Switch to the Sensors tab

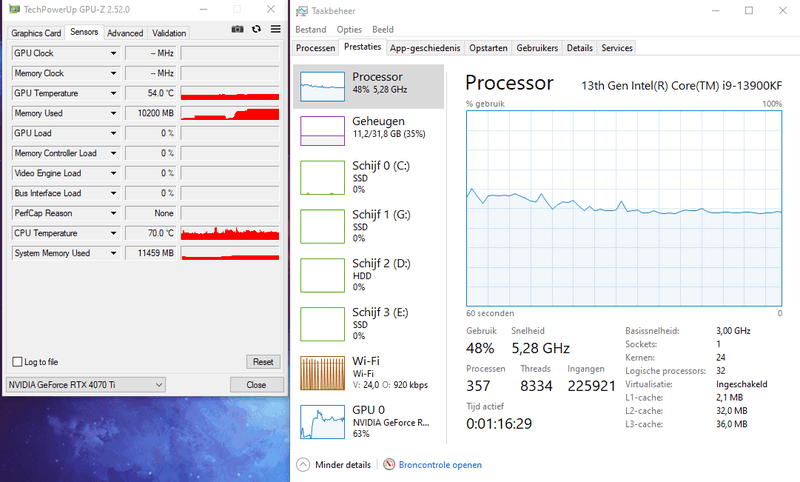[x=84, y=32]
